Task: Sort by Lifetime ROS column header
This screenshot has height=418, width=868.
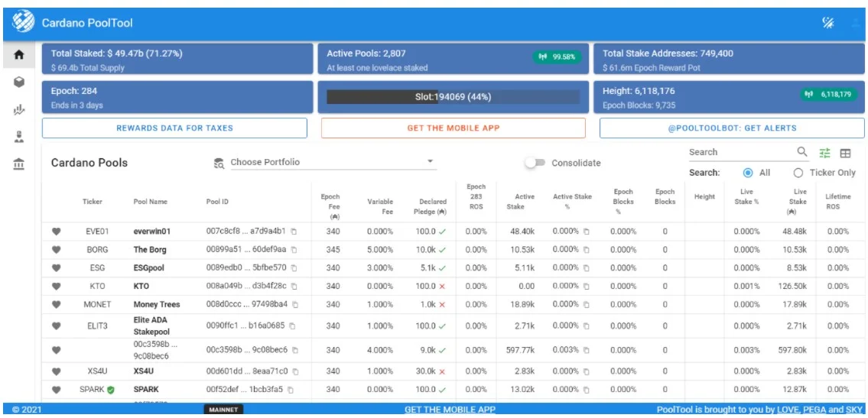Action: pyautogui.click(x=838, y=201)
